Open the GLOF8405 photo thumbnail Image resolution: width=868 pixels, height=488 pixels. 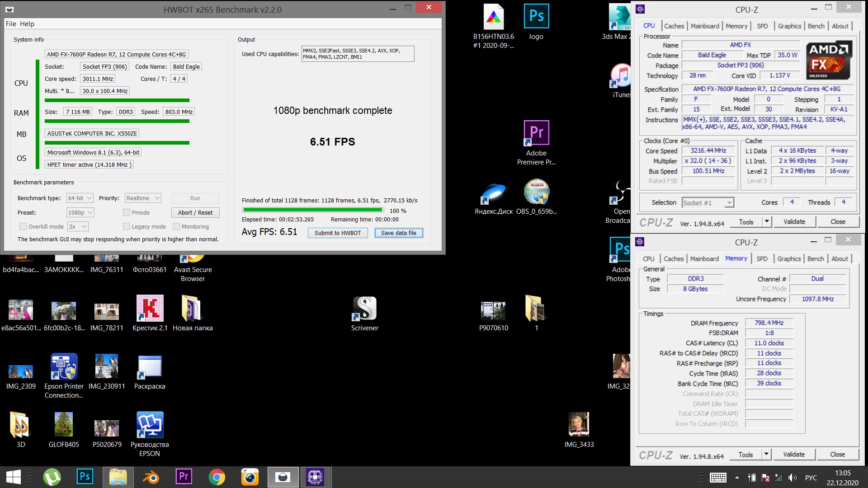tap(64, 430)
